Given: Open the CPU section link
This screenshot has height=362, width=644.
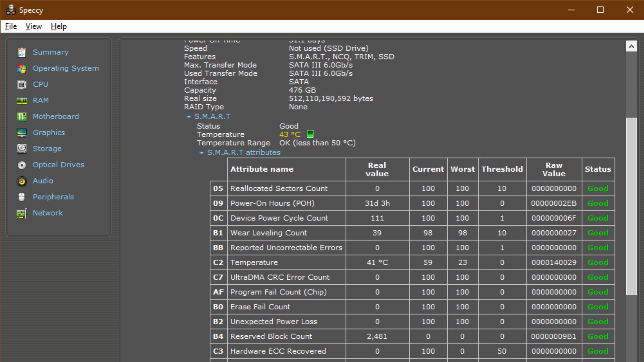Looking at the screenshot, I should click(40, 84).
